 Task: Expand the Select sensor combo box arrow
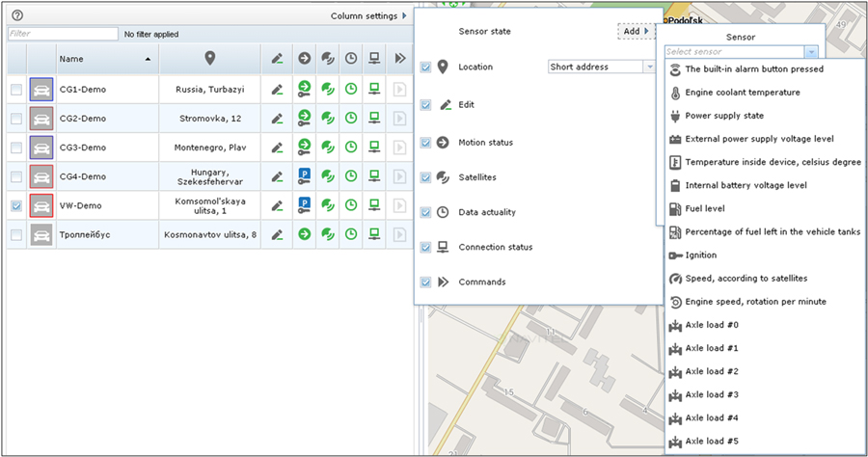[x=811, y=52]
